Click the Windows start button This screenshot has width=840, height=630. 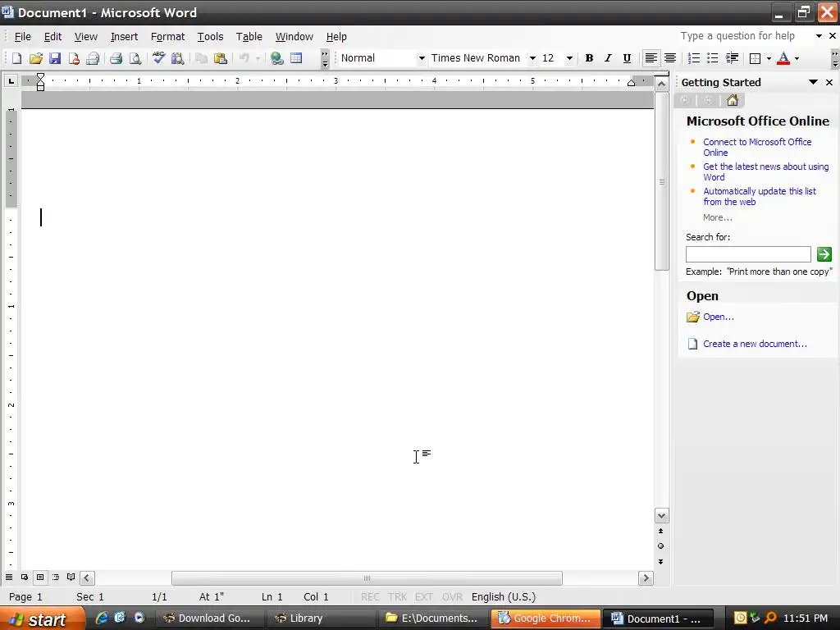point(42,619)
